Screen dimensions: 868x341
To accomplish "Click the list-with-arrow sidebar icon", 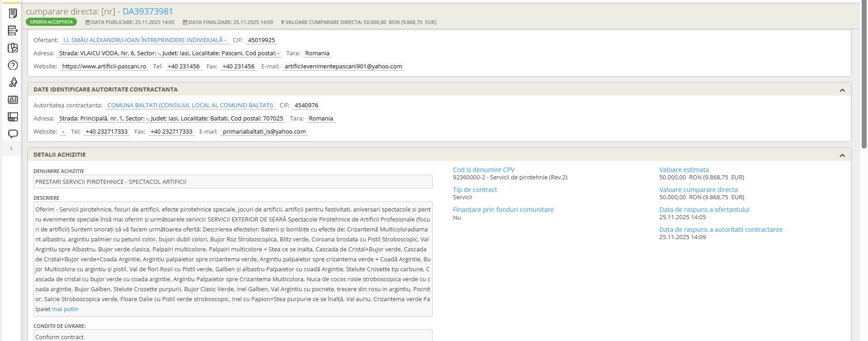I will [x=13, y=31].
